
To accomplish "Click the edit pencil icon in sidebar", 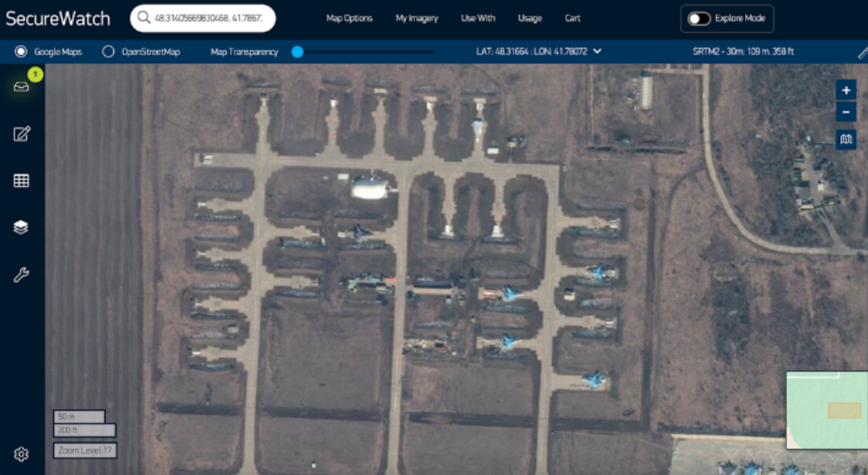I will (21, 134).
